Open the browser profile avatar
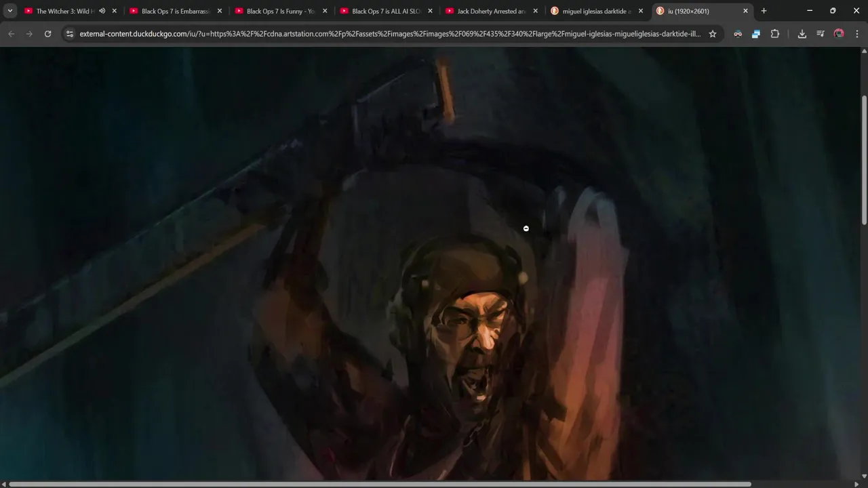This screenshot has width=868, height=488. point(839,34)
